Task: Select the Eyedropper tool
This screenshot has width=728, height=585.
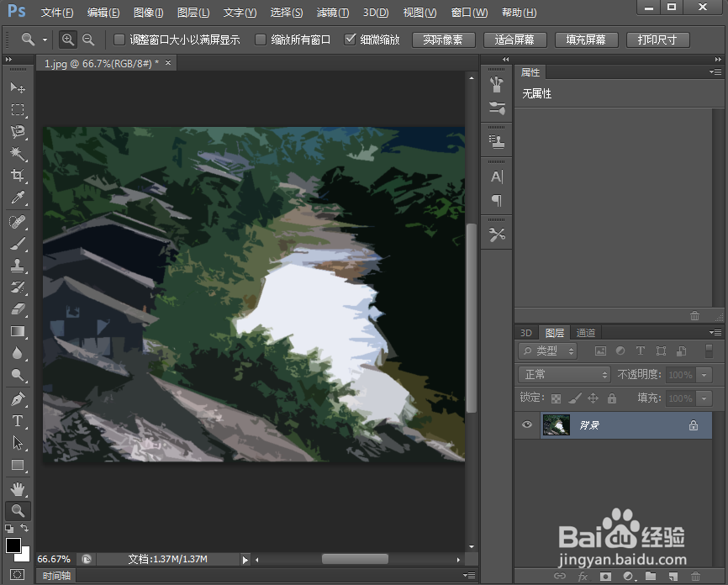Action: [18, 198]
